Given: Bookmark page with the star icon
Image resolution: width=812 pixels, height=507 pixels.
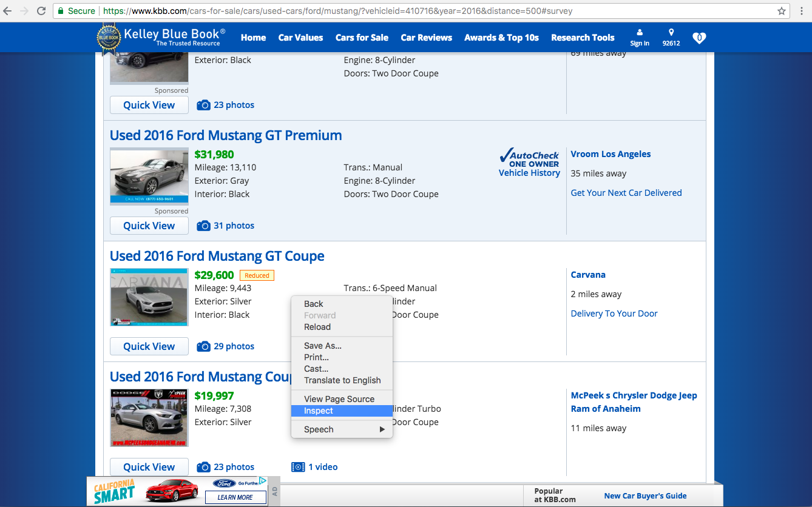Looking at the screenshot, I should coord(782,11).
